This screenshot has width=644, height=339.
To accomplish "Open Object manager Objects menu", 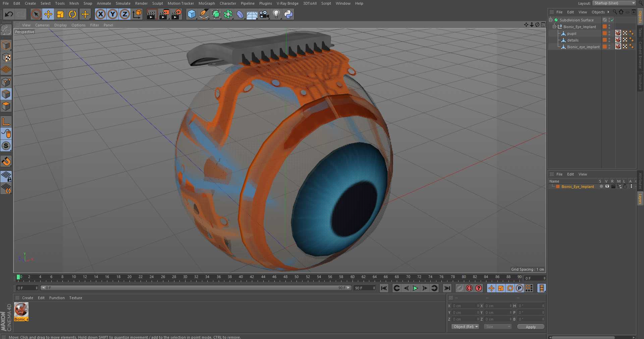I will tap(598, 12).
